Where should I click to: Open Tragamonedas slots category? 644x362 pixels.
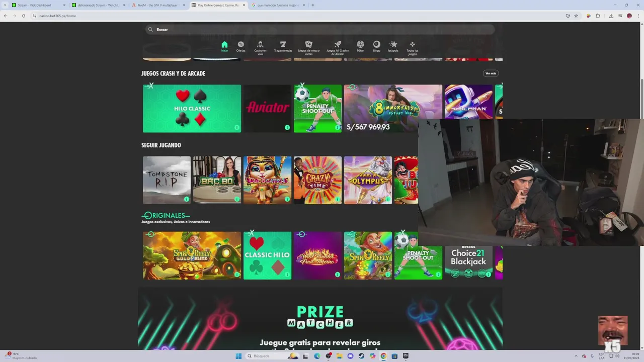283,46
